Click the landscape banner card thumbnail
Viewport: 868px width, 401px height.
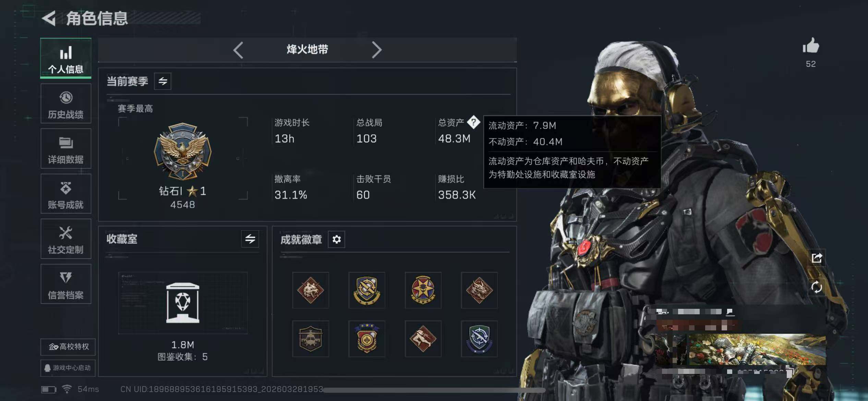point(740,350)
